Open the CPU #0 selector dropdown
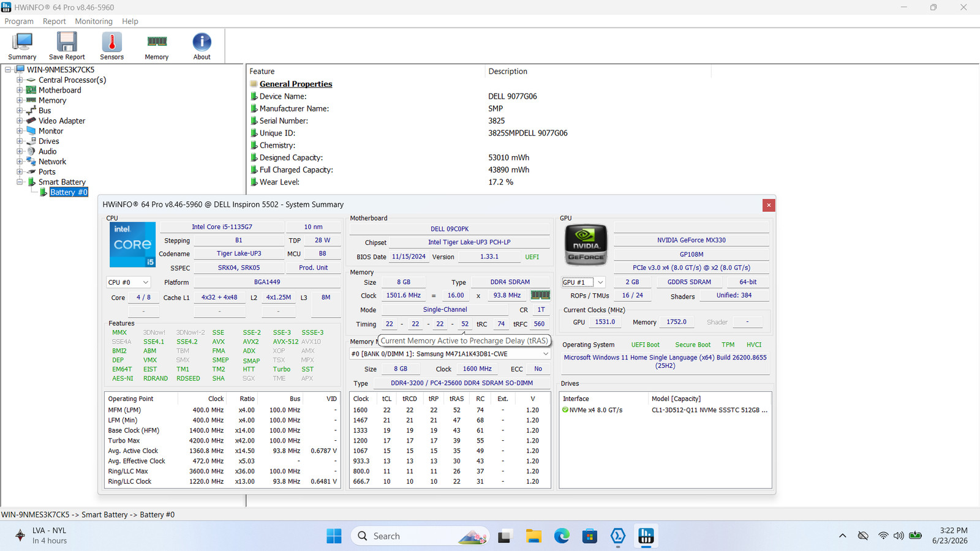The width and height of the screenshot is (980, 551). pos(128,282)
